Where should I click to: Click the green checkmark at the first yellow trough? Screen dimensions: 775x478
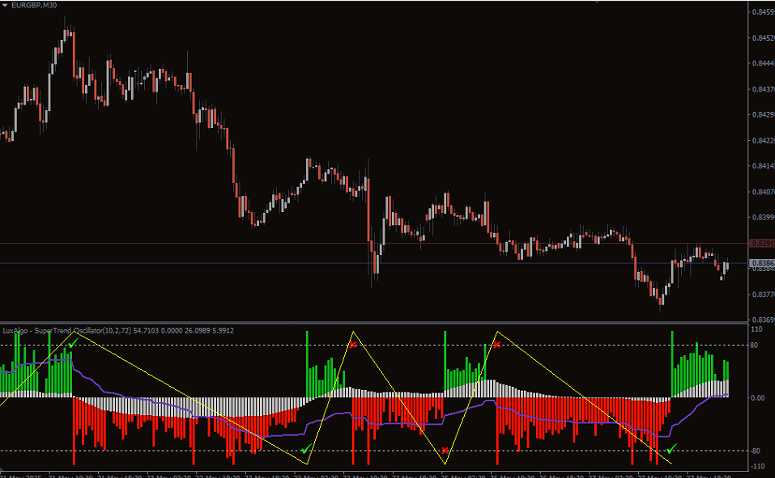(305, 450)
